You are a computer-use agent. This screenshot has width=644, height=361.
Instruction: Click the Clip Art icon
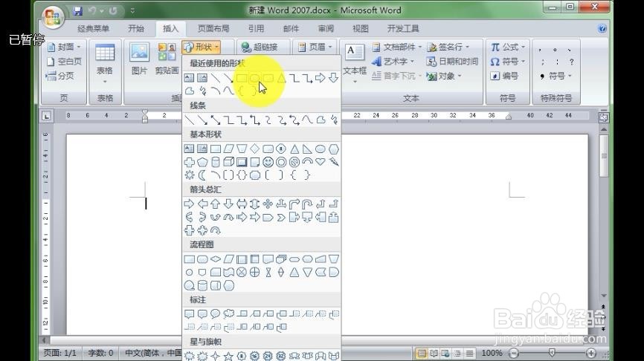167,59
